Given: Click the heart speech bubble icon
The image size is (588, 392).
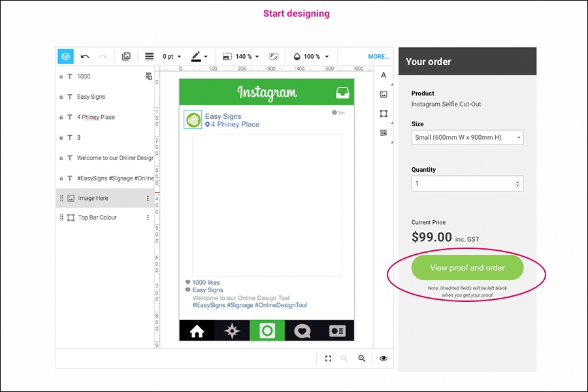Looking at the screenshot, I should (302, 331).
